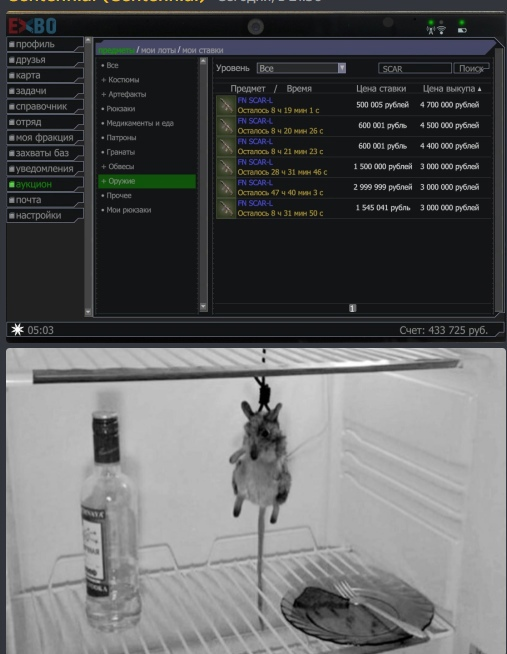Select the аукцион menu entry
The image size is (507, 654).
click(45, 184)
